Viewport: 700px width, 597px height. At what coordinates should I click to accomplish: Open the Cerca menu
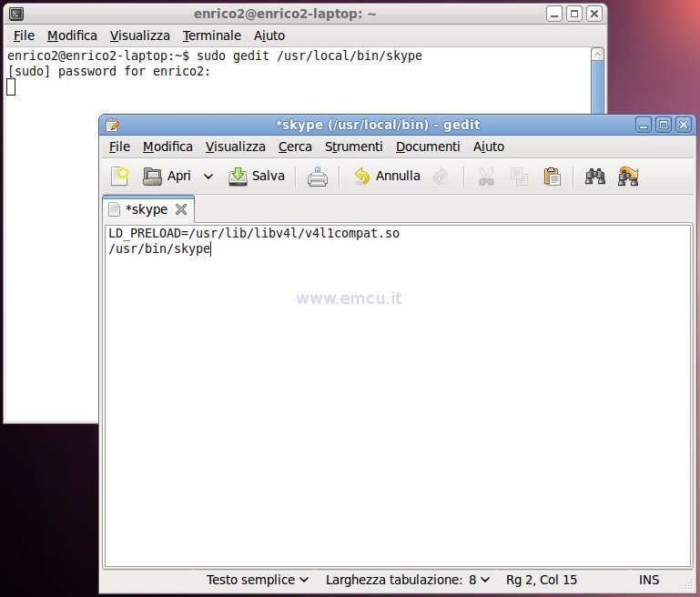pos(295,147)
